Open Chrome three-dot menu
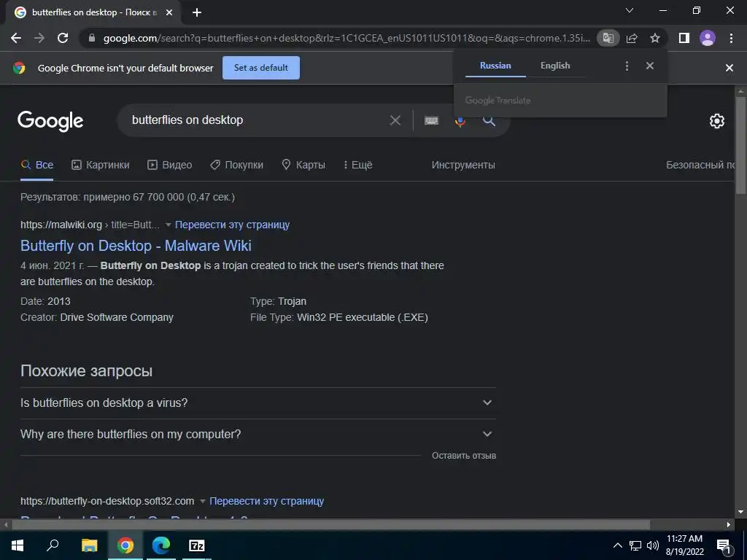 coord(731,38)
